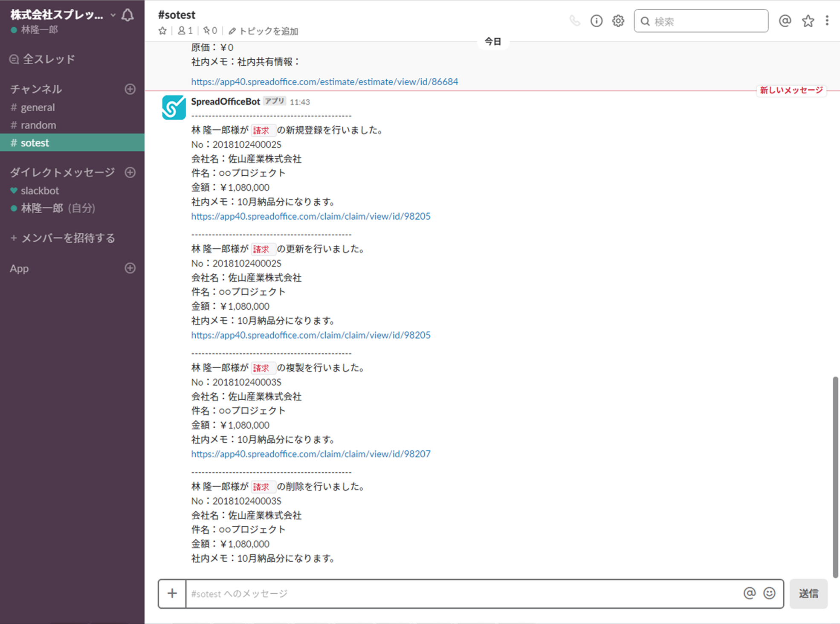Viewport: 840px width, 624px height.
Task: Click the SpreadOfficeBot avatar icon
Action: (174, 107)
